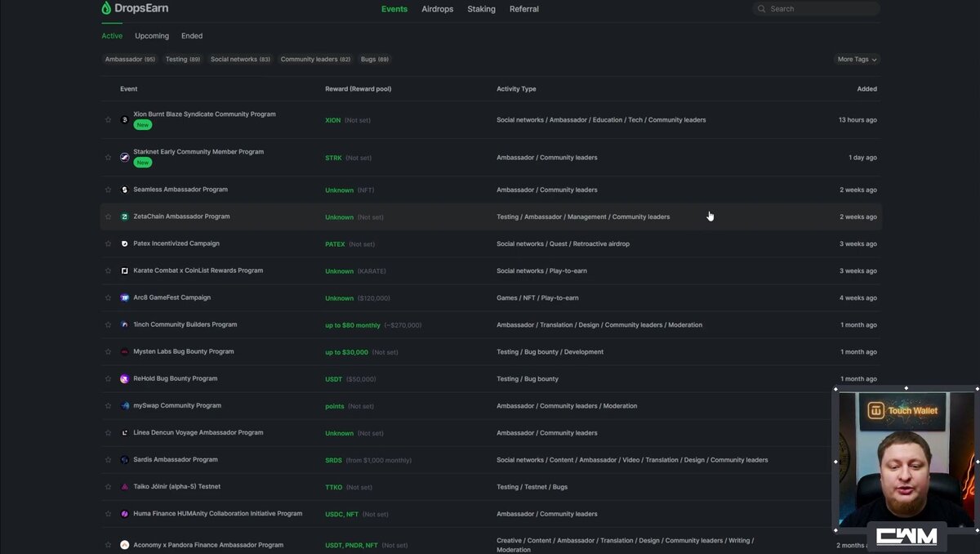Click the webcam overlay thumbnail
The height and width of the screenshot is (554, 980).
coord(906,458)
